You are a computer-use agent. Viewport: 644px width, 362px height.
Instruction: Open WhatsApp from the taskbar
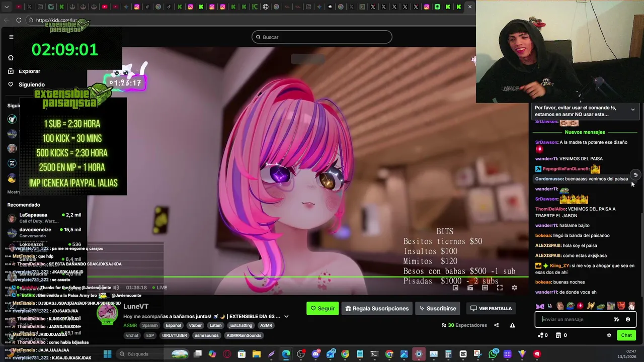click(x=493, y=354)
